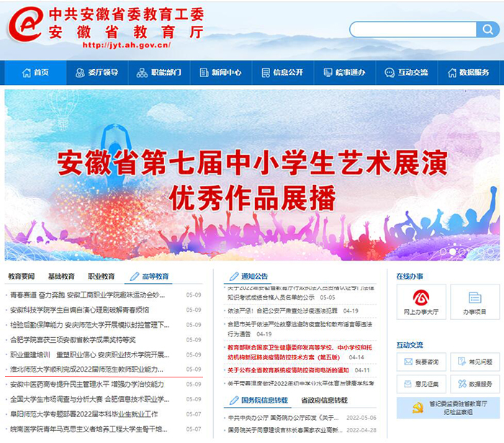Click the sidebar 互动交流 section heading

coord(410,345)
